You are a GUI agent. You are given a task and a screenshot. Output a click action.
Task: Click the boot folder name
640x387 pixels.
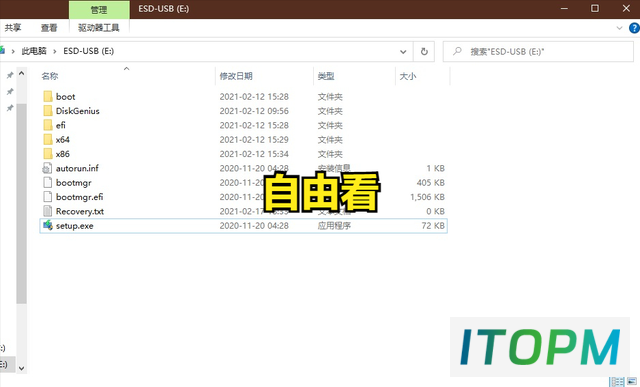65,97
